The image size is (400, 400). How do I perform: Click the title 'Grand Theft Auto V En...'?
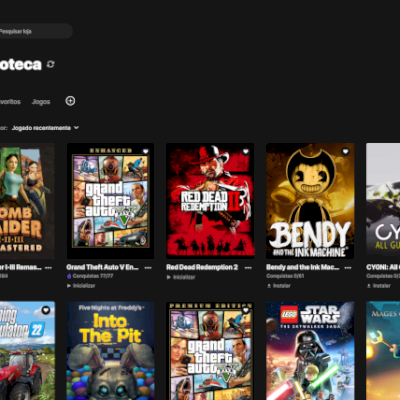coord(102,267)
